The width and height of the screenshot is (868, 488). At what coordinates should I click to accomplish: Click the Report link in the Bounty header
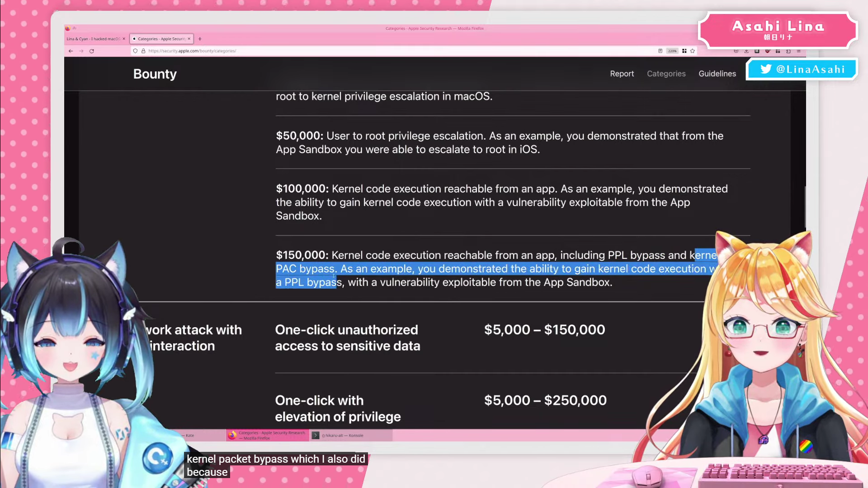pyautogui.click(x=622, y=74)
